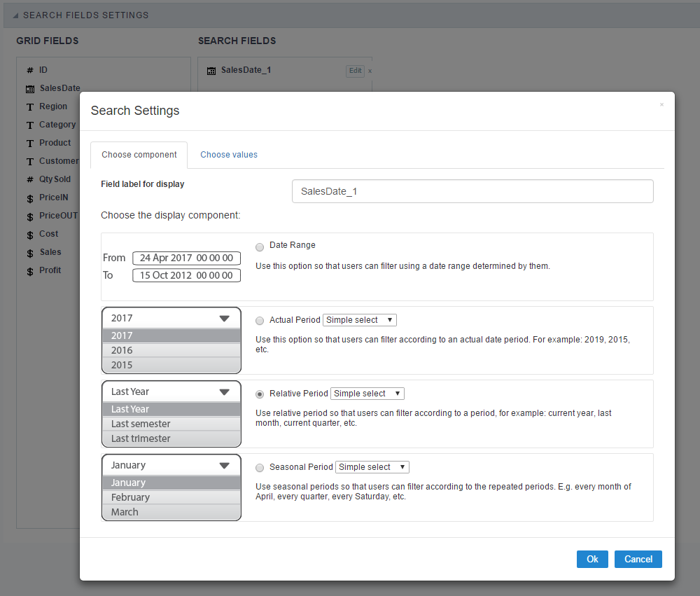
Task: Click the Last Year preview dropdown arrow
Action: coord(224,391)
